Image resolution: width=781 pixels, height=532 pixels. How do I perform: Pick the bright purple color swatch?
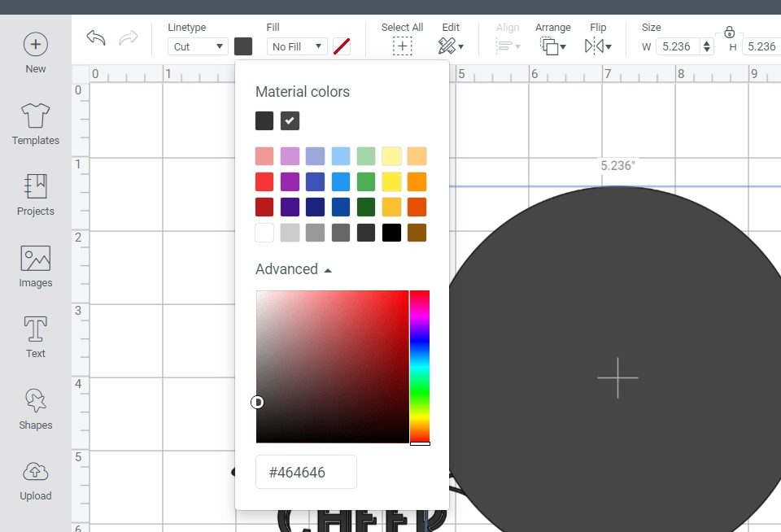290,182
